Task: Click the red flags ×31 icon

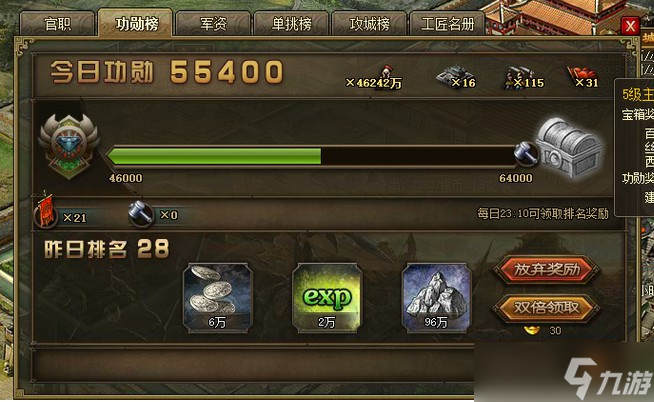Action: 581,76
